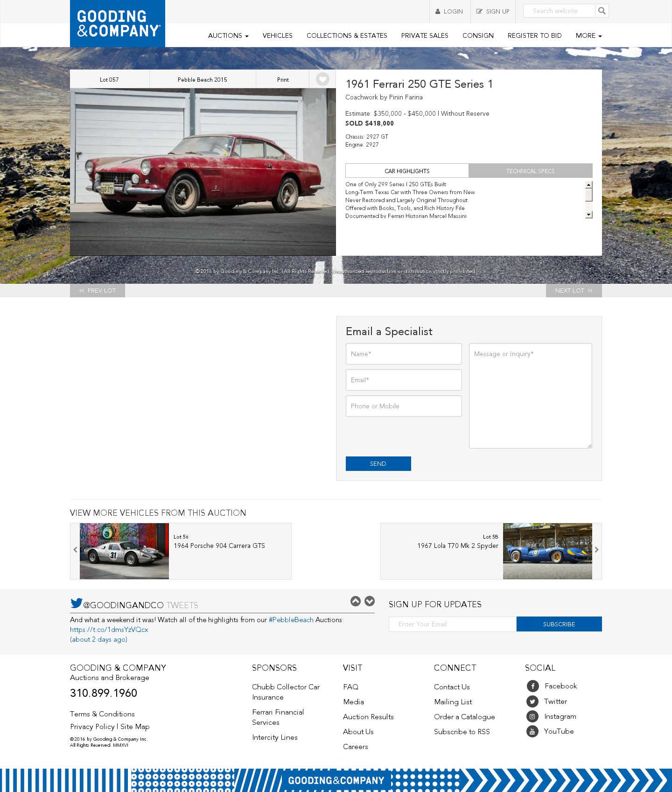Click the Login button
This screenshot has height=792, width=672.
click(x=449, y=11)
